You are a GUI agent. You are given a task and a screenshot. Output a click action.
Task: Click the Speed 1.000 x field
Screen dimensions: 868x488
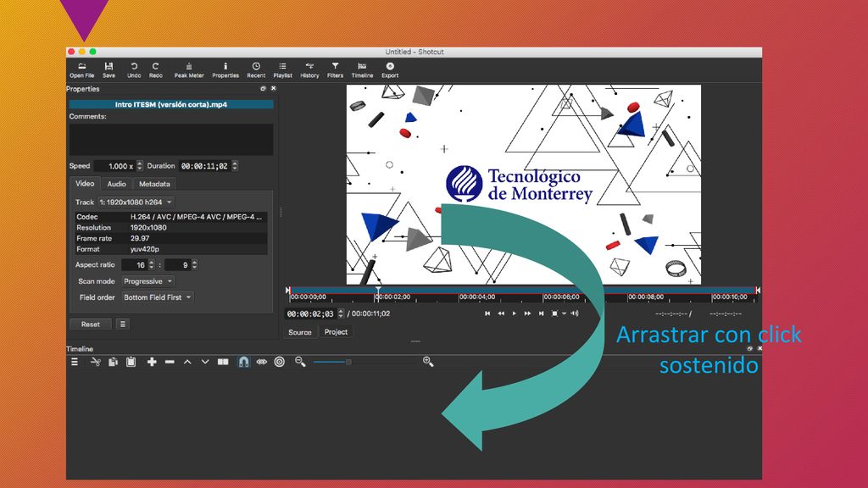tap(115, 166)
